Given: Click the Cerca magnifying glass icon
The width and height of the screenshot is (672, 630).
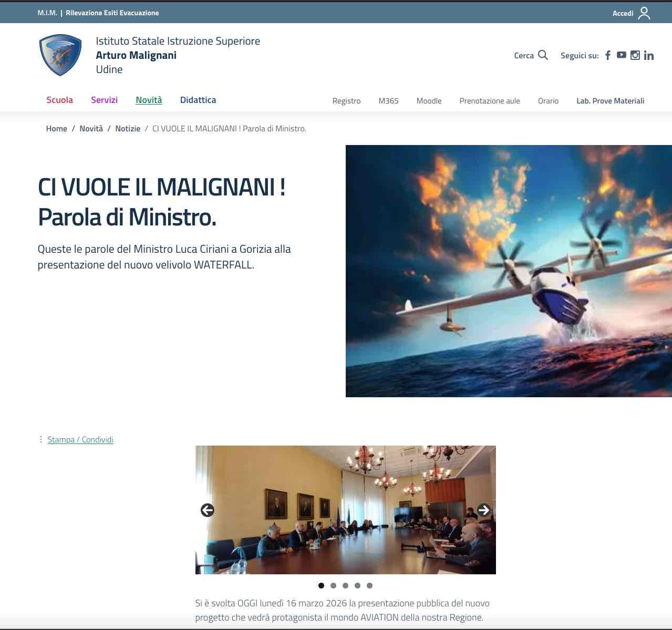Looking at the screenshot, I should point(543,55).
